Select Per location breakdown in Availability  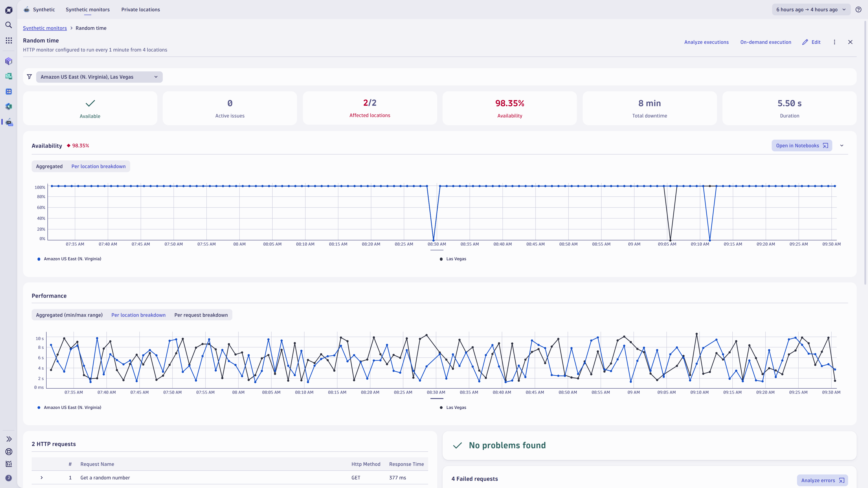click(x=98, y=166)
